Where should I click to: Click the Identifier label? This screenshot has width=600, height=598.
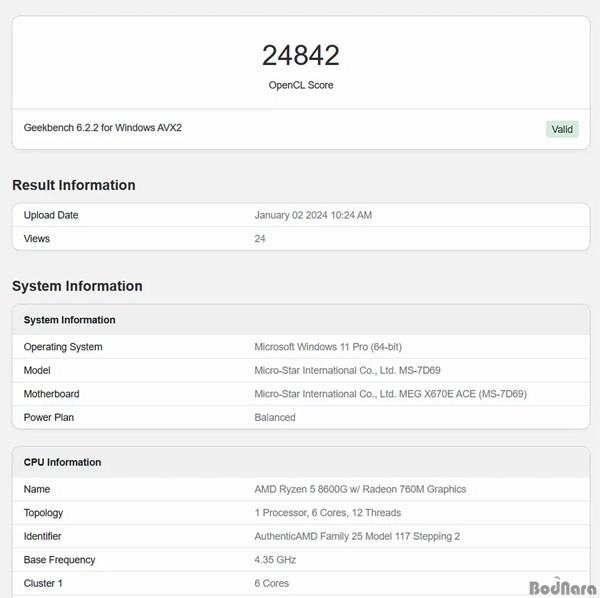pyautogui.click(x=42, y=536)
